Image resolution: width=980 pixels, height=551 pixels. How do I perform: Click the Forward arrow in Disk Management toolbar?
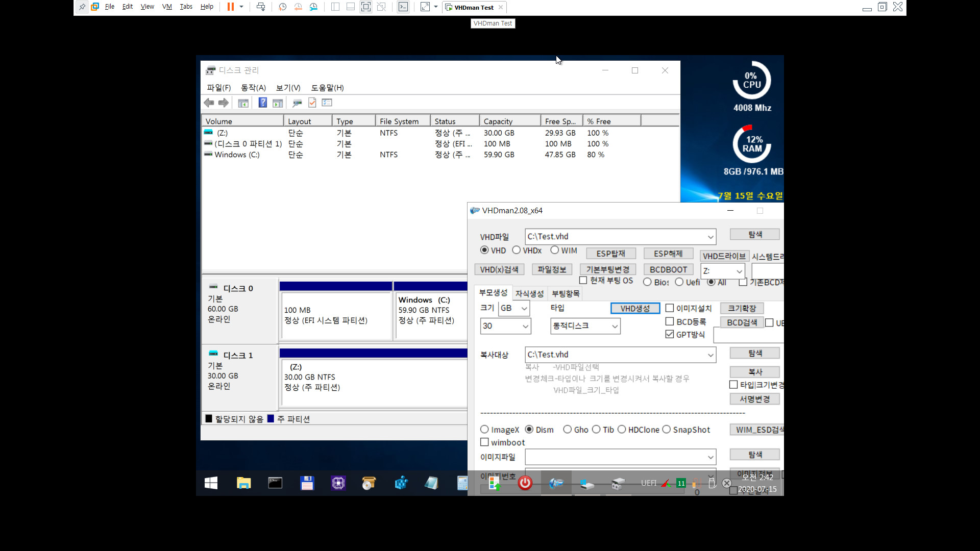tap(224, 103)
